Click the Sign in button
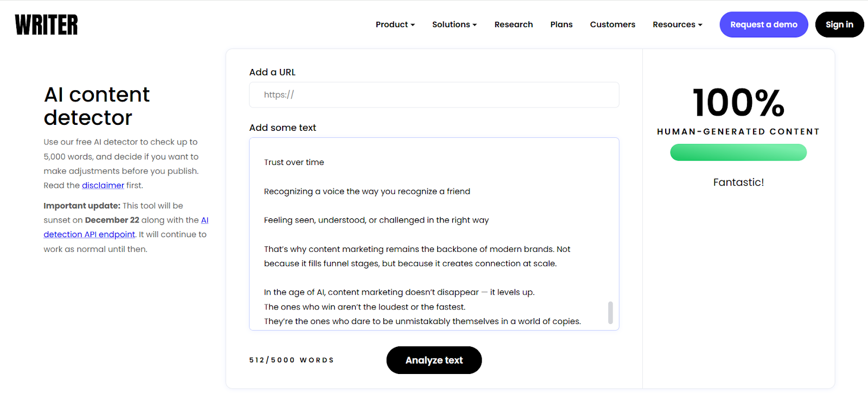Screen dimensions: 868x393 pyautogui.click(x=839, y=24)
